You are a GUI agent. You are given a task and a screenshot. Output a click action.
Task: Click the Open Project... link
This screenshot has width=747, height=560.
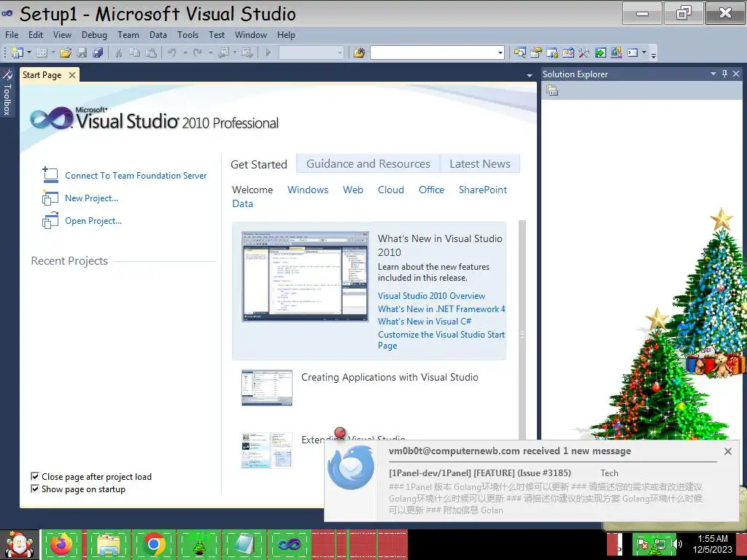tap(93, 221)
